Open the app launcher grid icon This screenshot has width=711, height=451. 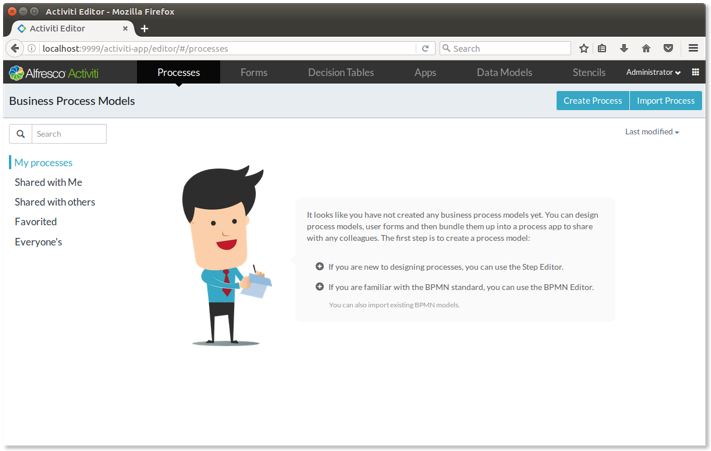coord(696,72)
